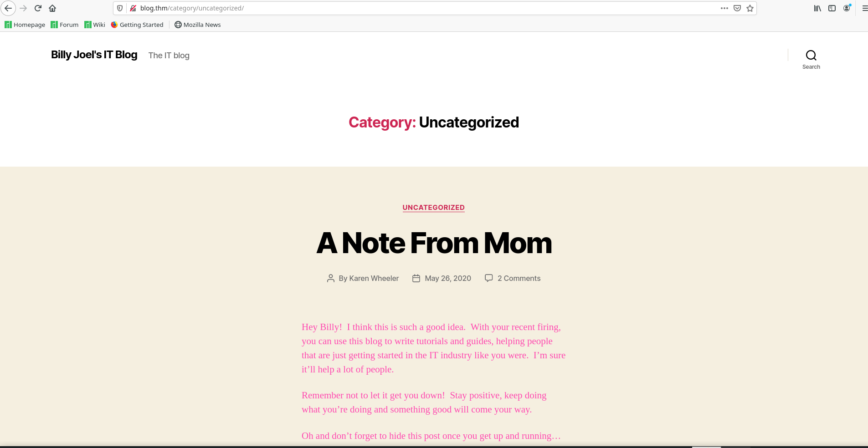868x448 pixels.
Task: Open the UNCATEGORIZED category link
Action: coord(433,208)
